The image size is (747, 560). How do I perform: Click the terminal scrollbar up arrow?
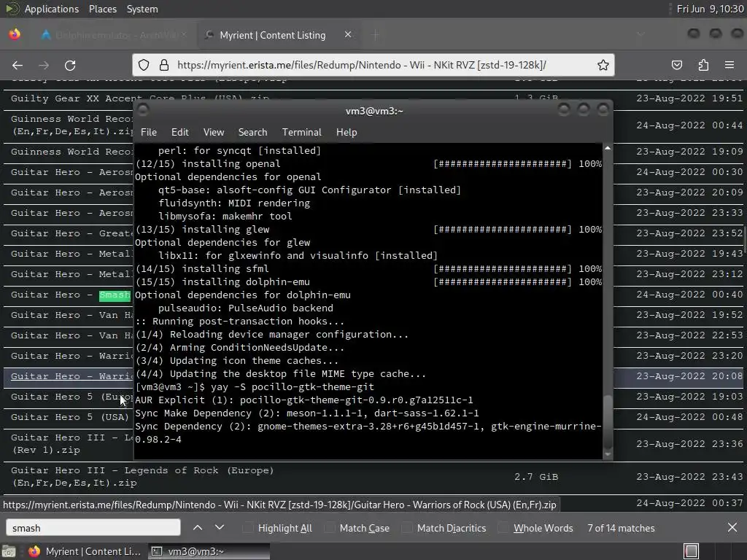608,149
